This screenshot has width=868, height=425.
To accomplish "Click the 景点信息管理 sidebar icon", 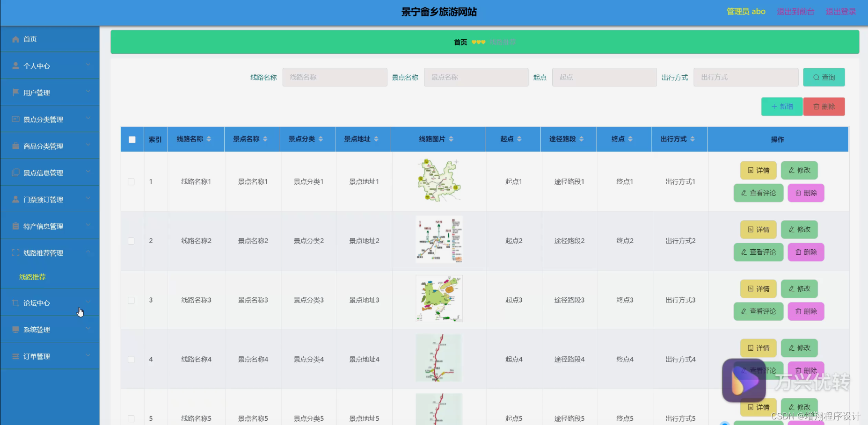I will pos(15,173).
